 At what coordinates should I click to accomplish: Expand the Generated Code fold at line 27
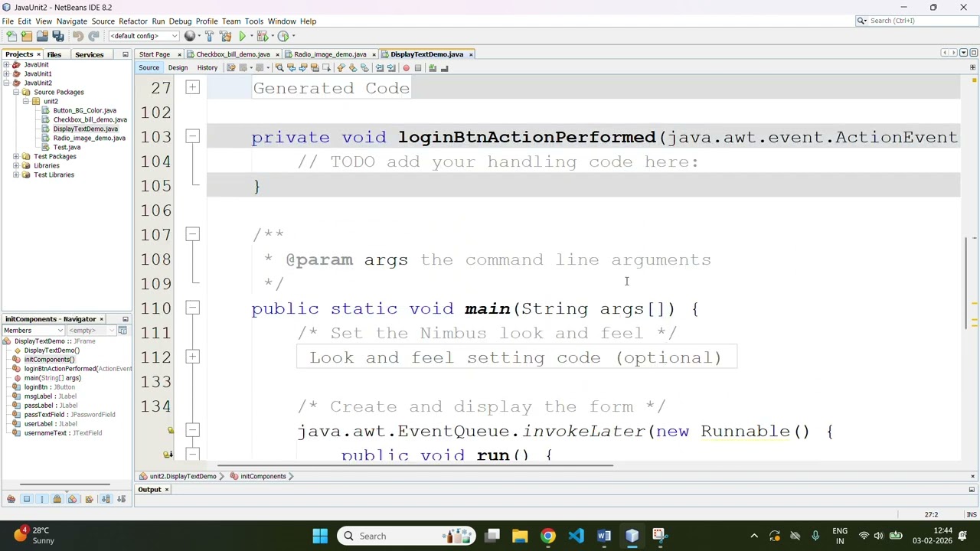point(193,88)
